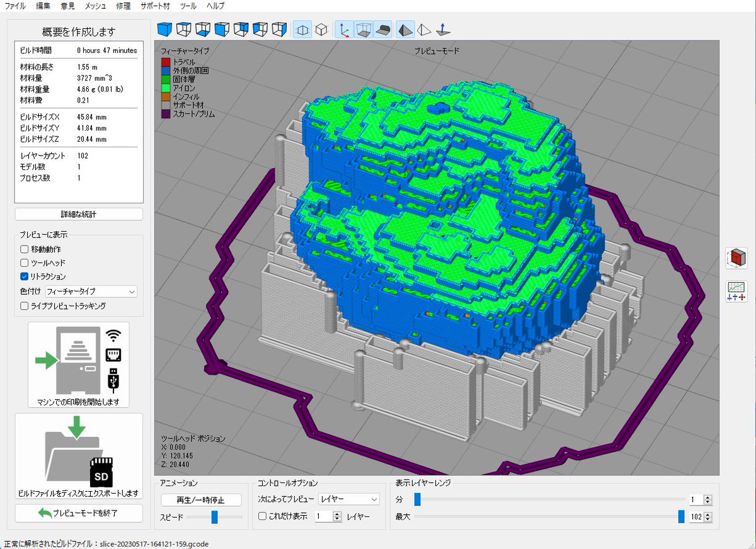Screen dimensions: 756x549
Task: Open 編集 menu
Action: (x=43, y=6)
